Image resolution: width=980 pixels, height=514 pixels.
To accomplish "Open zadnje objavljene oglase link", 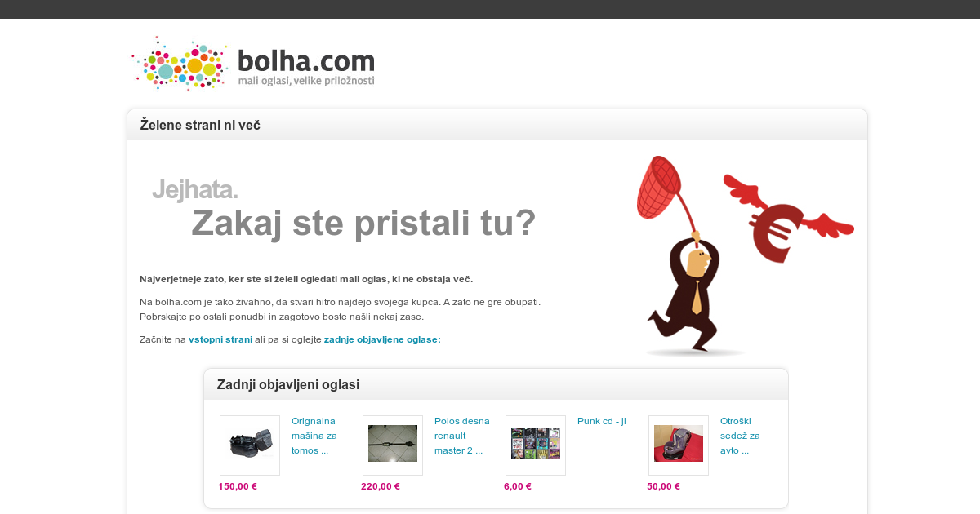I will pos(382,339).
